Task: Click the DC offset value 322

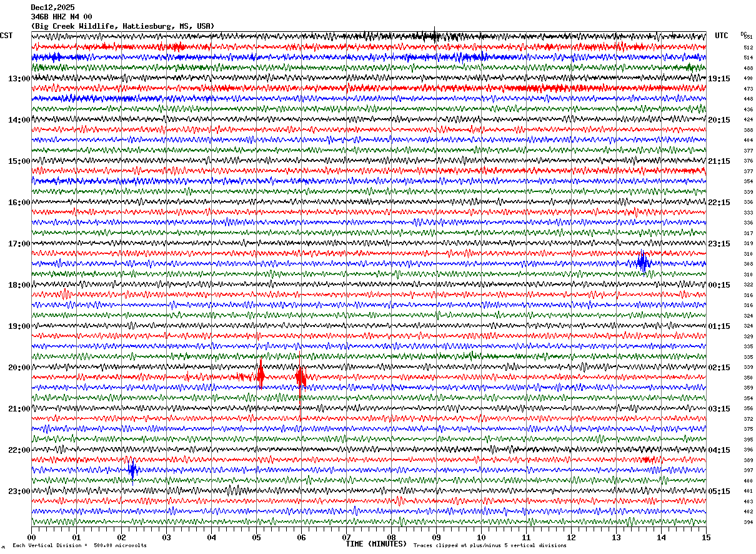Action: pos(748,285)
